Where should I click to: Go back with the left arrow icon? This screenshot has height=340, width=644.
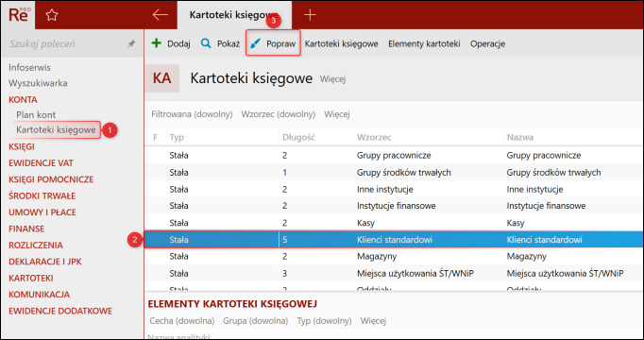(x=161, y=15)
